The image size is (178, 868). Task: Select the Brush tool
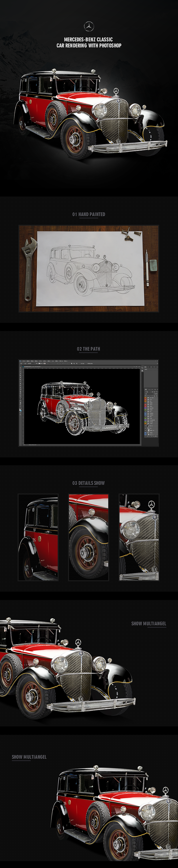[21, 381]
